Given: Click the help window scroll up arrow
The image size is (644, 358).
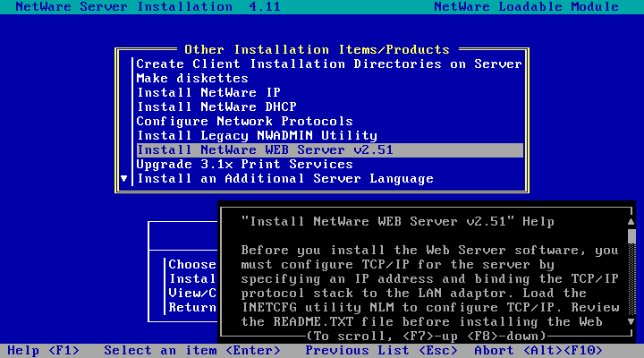Looking at the screenshot, I should [631, 222].
